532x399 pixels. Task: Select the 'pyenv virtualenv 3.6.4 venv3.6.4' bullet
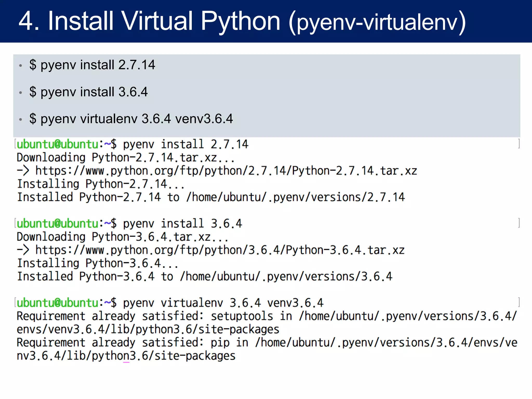131,119
